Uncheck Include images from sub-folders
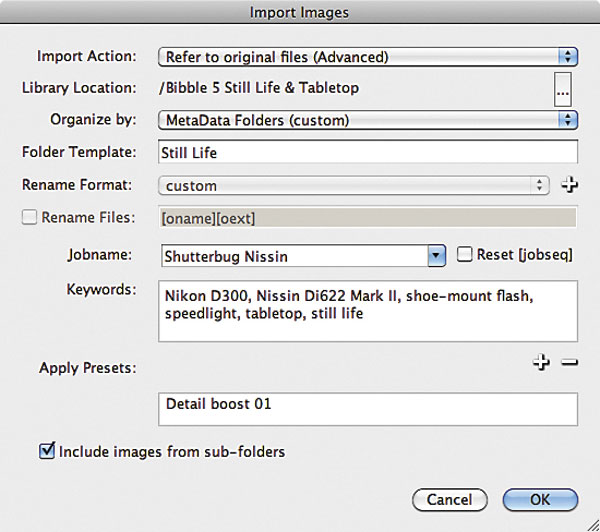 coord(47,450)
